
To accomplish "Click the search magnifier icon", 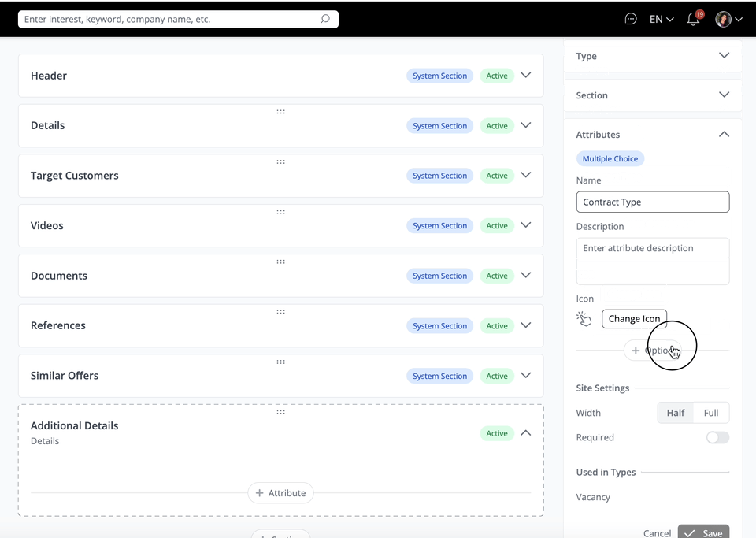I will (325, 19).
